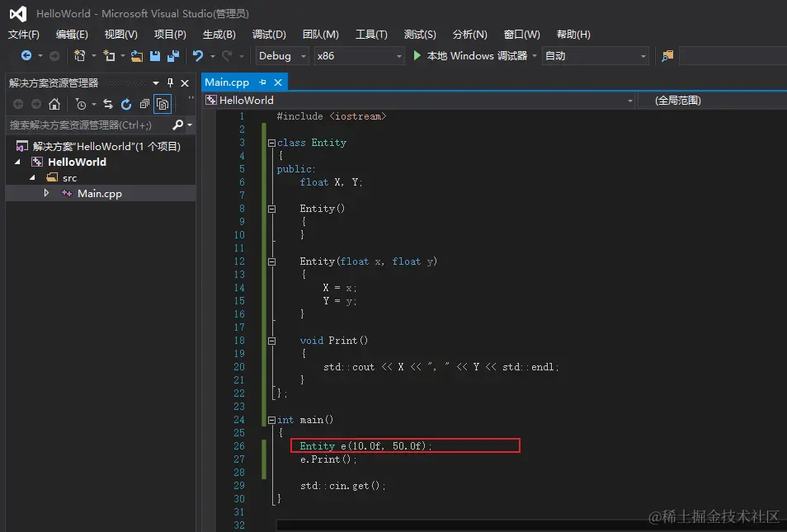Save the current file via disk icon
This screenshot has height=532, width=787.
click(x=155, y=56)
